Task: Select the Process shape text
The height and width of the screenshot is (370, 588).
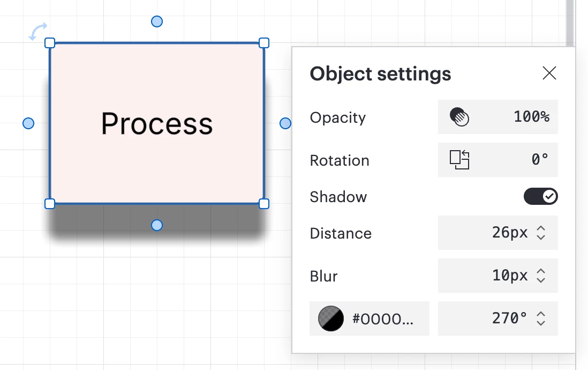Action: (x=157, y=123)
